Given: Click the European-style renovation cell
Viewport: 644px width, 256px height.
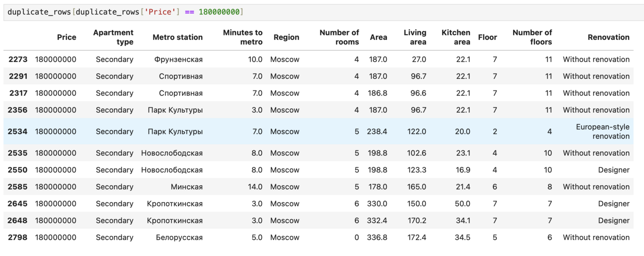Looking at the screenshot, I should (x=602, y=132).
